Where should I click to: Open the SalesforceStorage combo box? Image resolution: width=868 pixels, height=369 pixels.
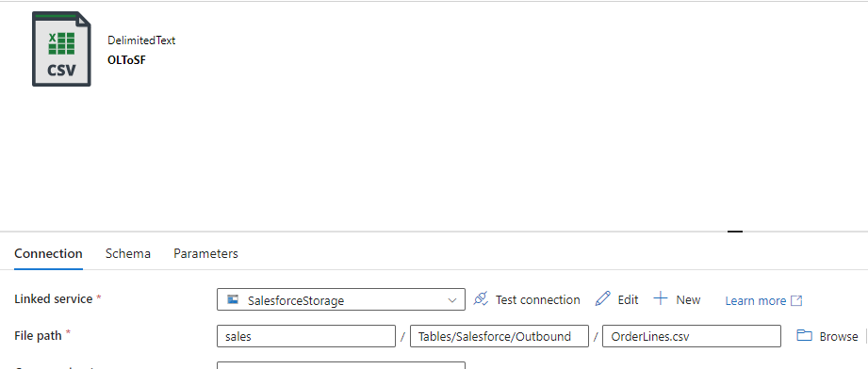341,299
